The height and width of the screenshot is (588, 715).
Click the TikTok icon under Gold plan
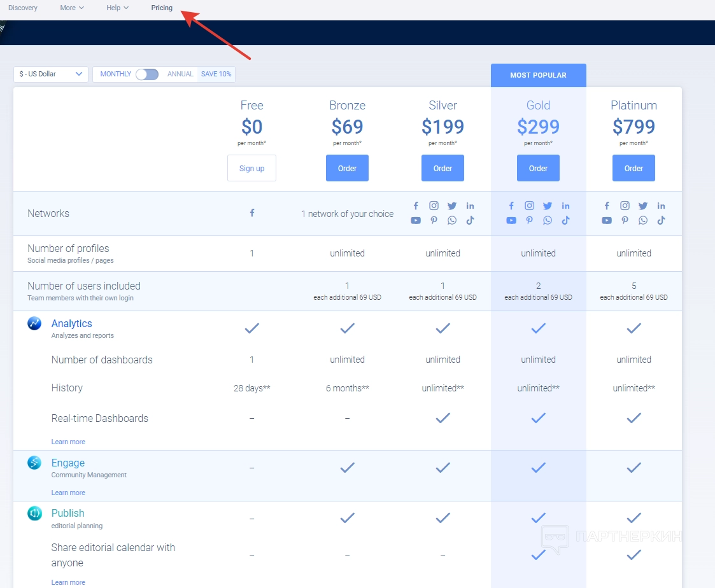pyautogui.click(x=565, y=221)
